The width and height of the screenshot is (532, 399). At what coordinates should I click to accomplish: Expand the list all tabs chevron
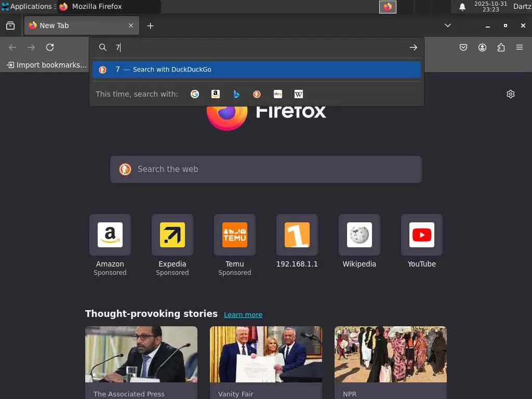coord(448,25)
